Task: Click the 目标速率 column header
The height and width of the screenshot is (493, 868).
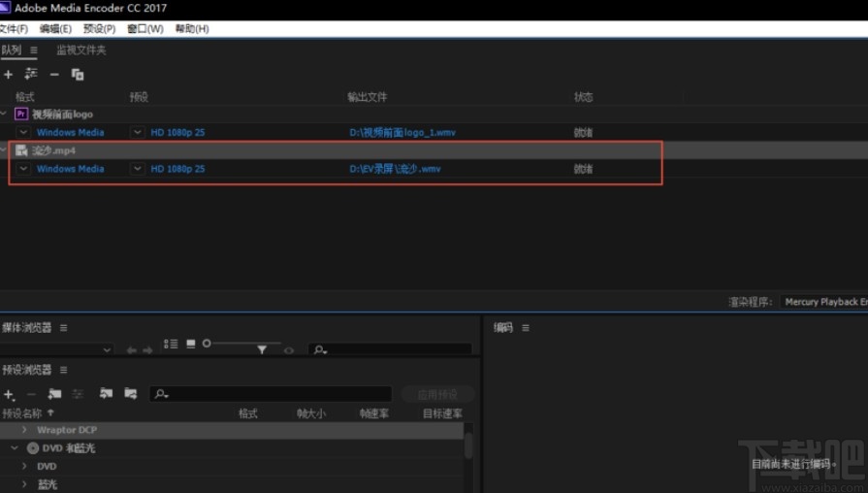Action: click(x=442, y=413)
